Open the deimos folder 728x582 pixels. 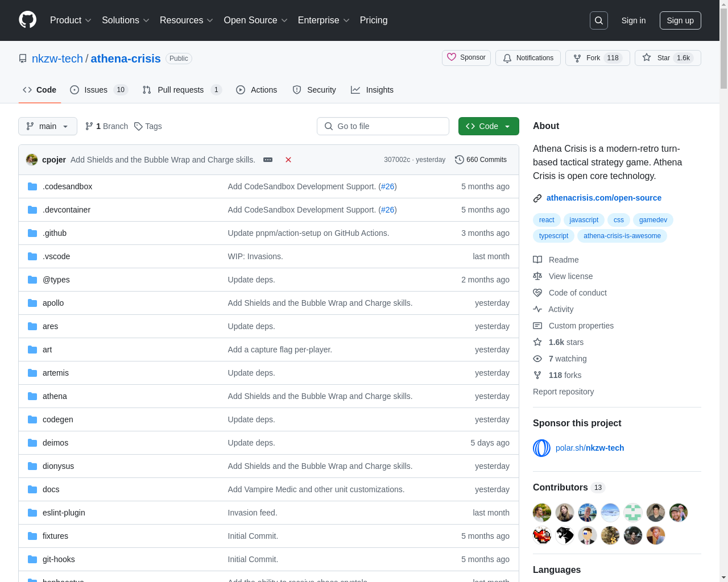pyautogui.click(x=55, y=443)
